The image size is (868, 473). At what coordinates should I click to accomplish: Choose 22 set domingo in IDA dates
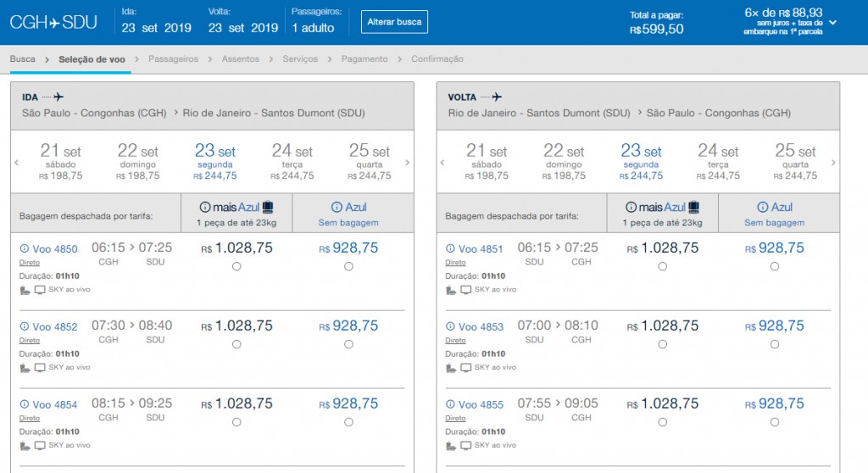(137, 161)
